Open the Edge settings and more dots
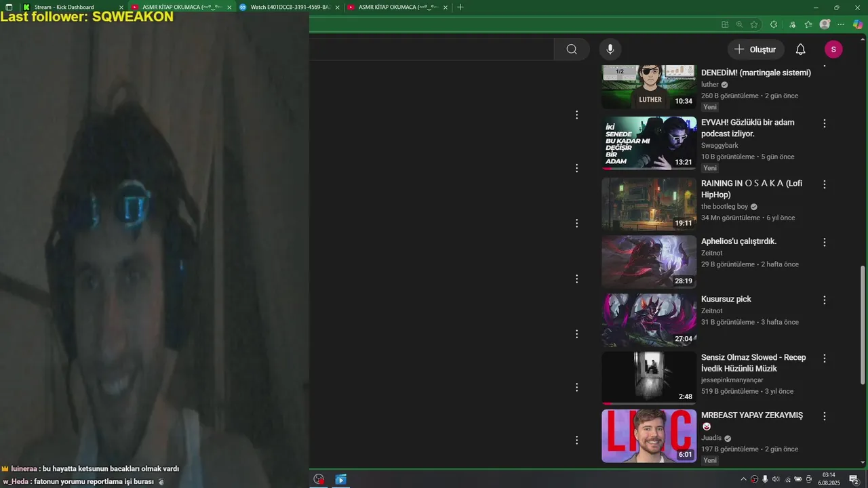Image resolution: width=868 pixels, height=488 pixels. coord(841,24)
